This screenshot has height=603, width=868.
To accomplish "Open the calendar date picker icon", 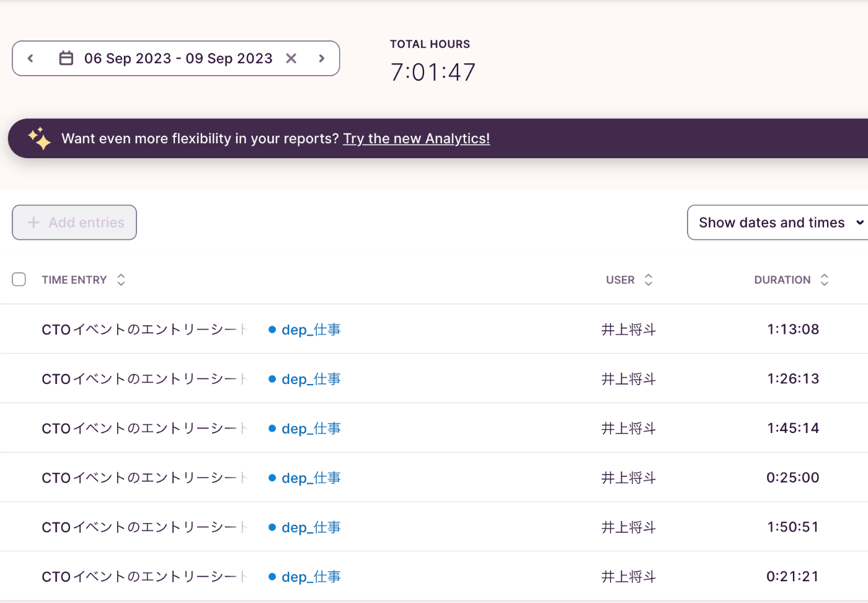I will pyautogui.click(x=66, y=58).
